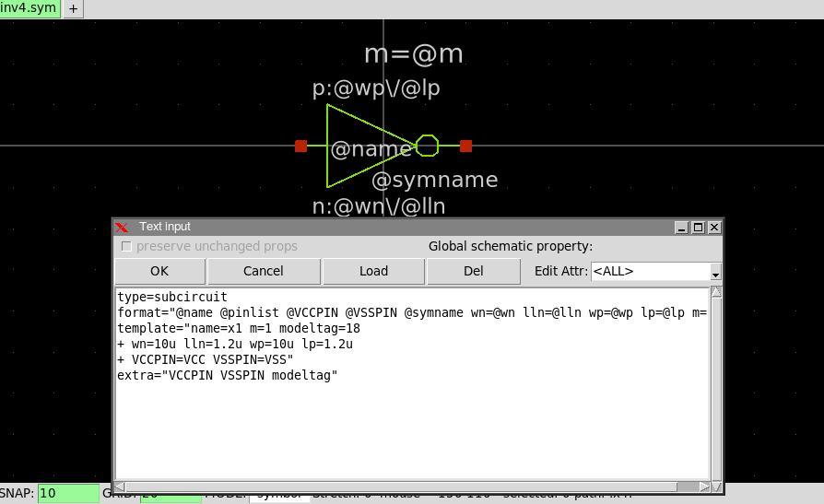Click the horizontal scrollbar's right arrow

coord(704,486)
